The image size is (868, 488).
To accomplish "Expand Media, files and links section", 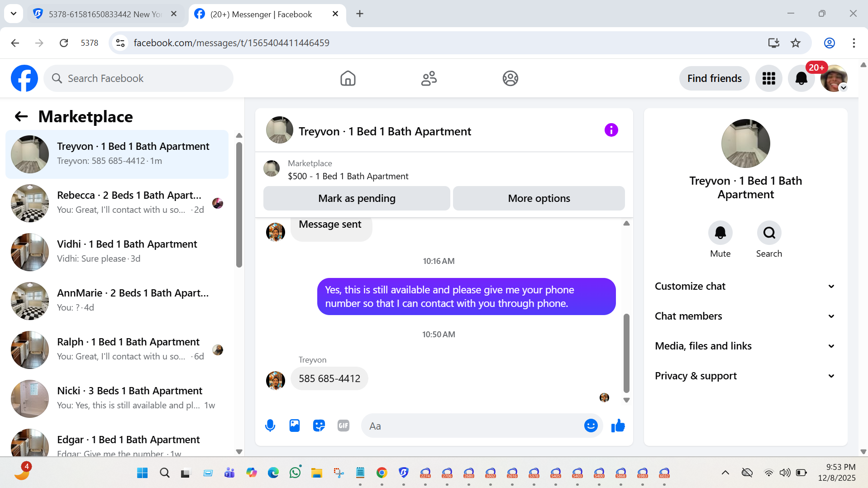I will tap(745, 346).
